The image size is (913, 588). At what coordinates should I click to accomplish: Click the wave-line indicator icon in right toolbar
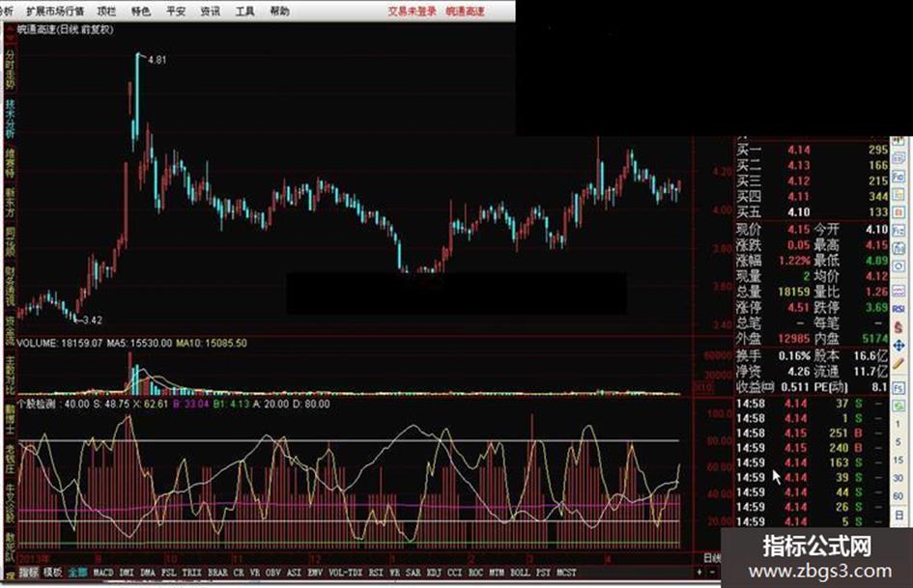(899, 291)
